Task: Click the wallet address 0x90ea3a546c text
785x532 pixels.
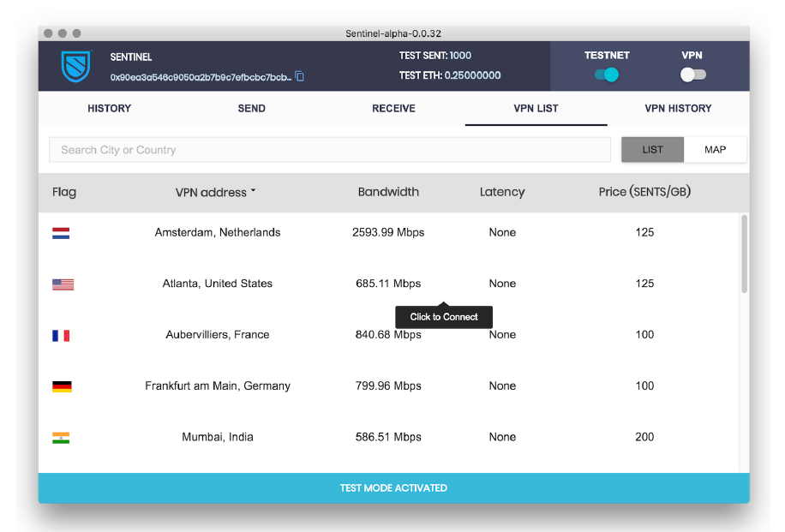Action: pos(201,77)
